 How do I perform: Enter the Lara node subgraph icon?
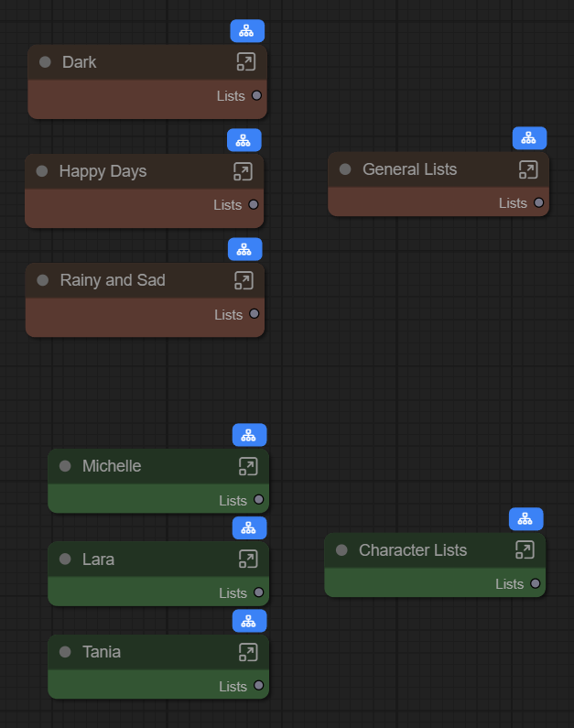coord(248,559)
